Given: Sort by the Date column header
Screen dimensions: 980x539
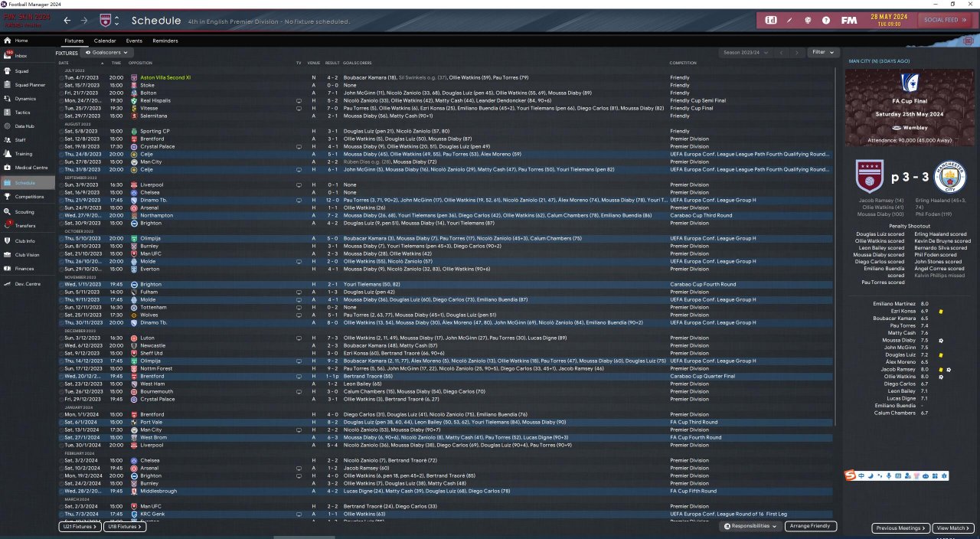Looking at the screenshot, I should point(64,63).
